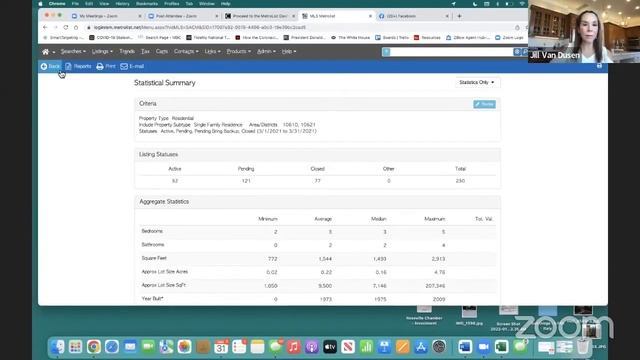Open Launchpad in the Dock
This screenshot has width=640, height=360.
[76, 347]
